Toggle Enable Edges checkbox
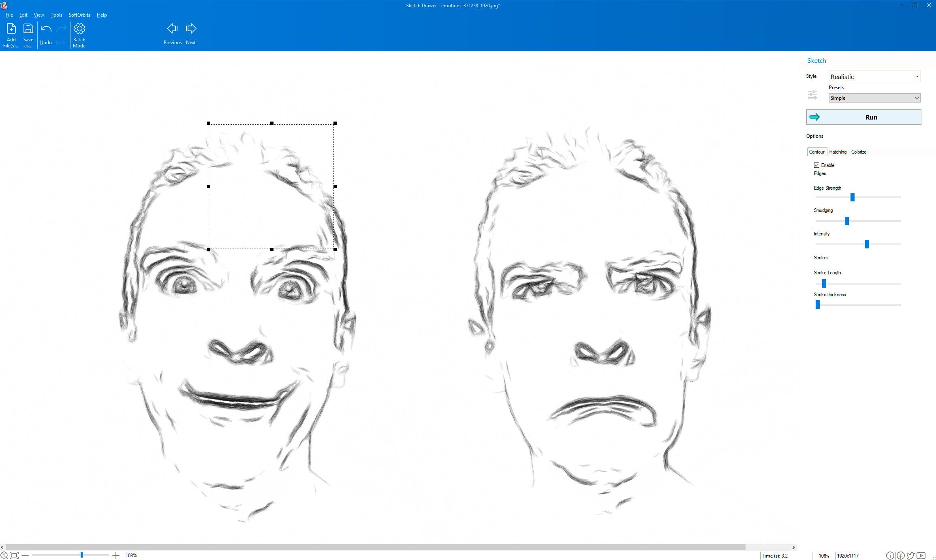Screen dimensions: 936x560 (816, 165)
